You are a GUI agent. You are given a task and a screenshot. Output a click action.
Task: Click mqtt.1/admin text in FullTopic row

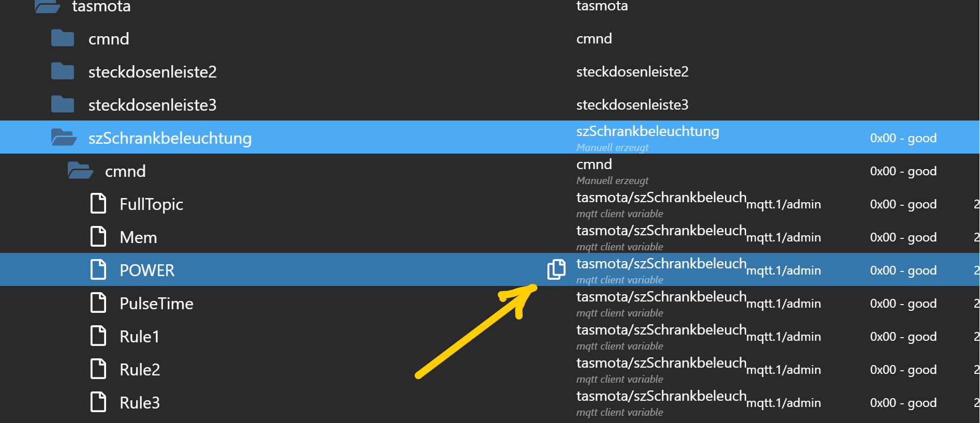tap(783, 204)
